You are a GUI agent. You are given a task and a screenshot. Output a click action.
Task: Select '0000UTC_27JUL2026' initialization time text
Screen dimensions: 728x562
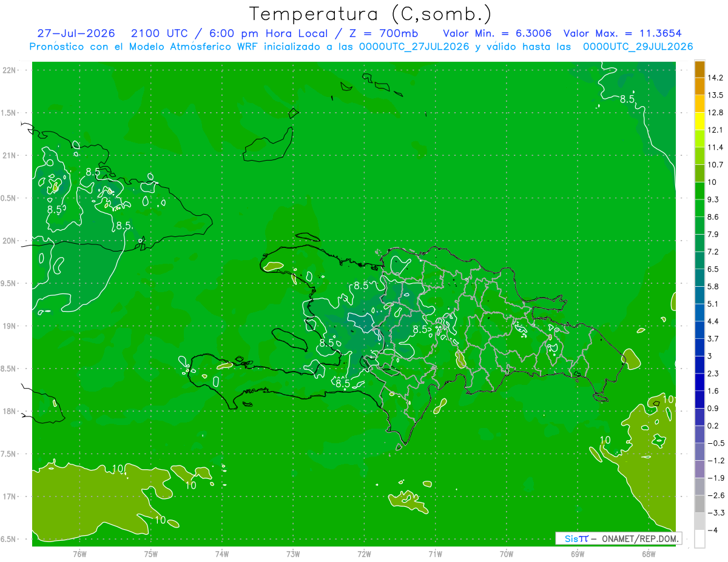[414, 47]
